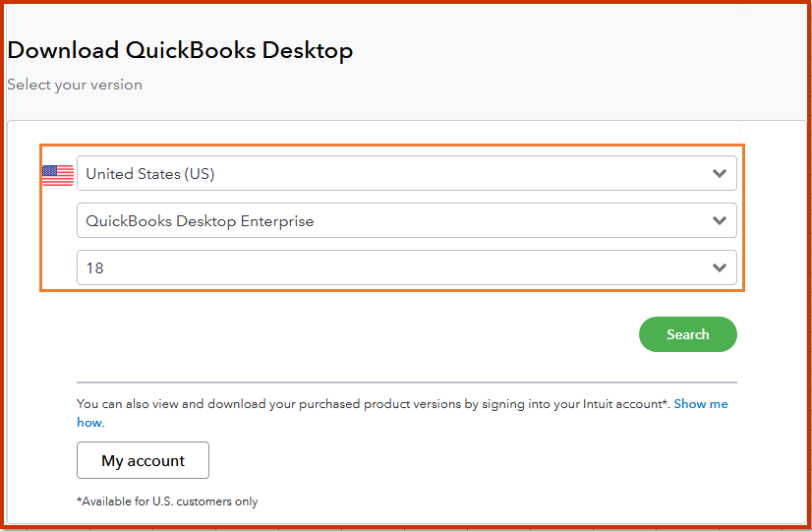Click the 'Select your version' subtitle
Image resolution: width=812 pixels, height=531 pixels.
point(75,85)
